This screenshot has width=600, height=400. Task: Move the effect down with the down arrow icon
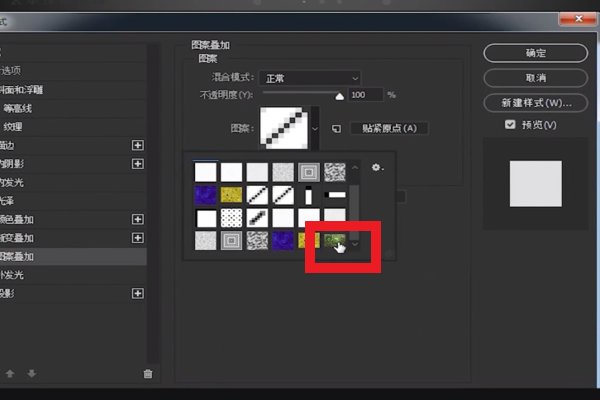coord(32,373)
